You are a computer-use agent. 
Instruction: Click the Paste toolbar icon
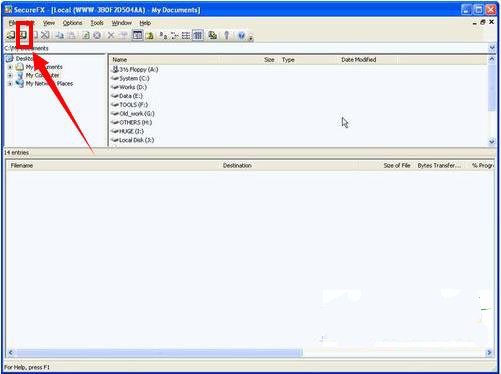click(x=71, y=35)
